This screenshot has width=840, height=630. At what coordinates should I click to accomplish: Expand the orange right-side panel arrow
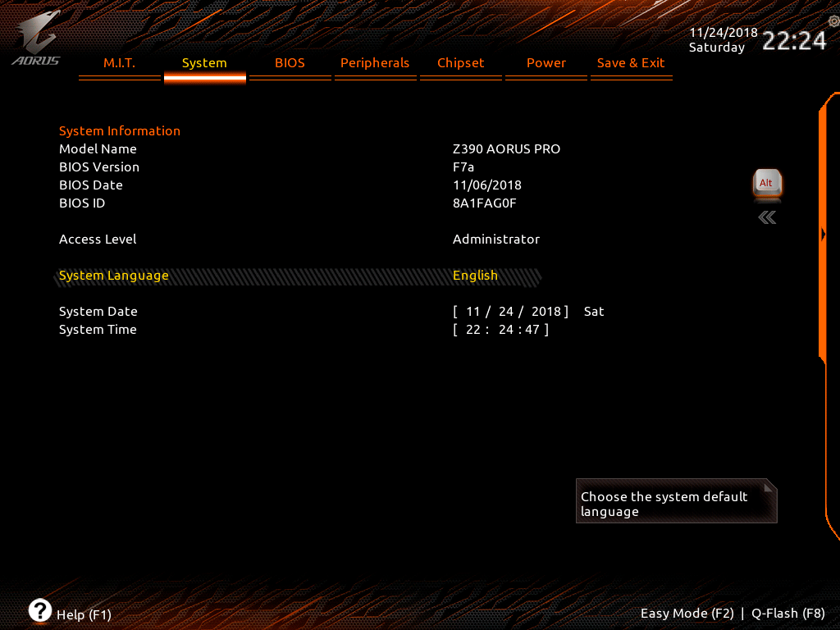824,234
